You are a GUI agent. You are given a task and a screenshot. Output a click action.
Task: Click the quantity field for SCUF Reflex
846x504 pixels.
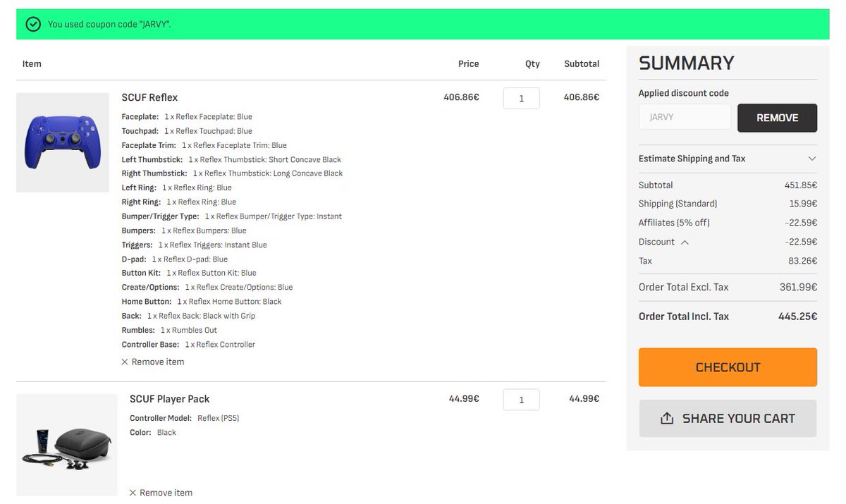coord(521,98)
